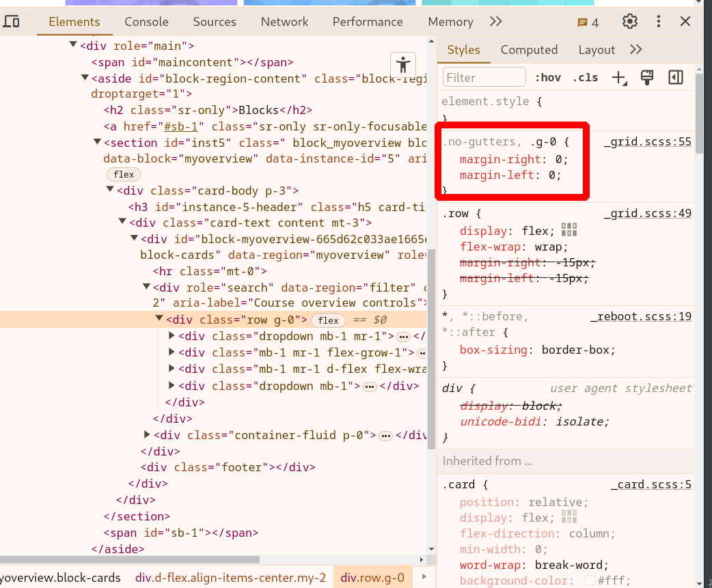Screen dimensions: 712x588
Task: Select div.row.g-0 in the breadcrumb bar
Action: pos(372,578)
